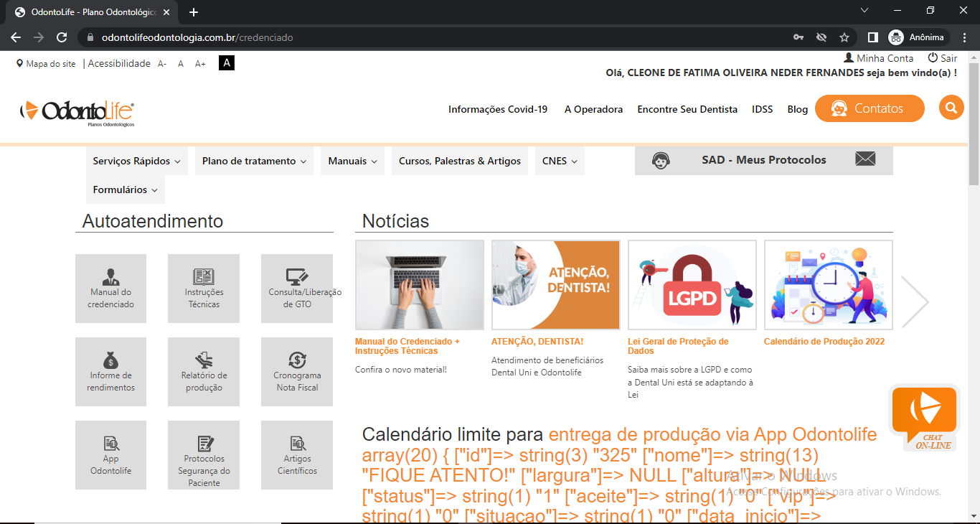Click the envelope icon in SAD bar
980x524 pixels.
(x=865, y=159)
